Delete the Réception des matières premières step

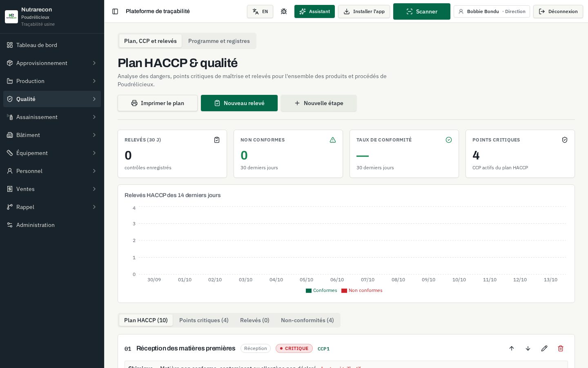561,348
